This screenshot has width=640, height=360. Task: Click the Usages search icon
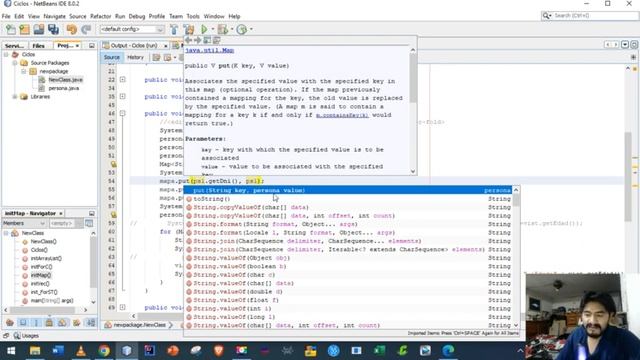(x=17, y=336)
